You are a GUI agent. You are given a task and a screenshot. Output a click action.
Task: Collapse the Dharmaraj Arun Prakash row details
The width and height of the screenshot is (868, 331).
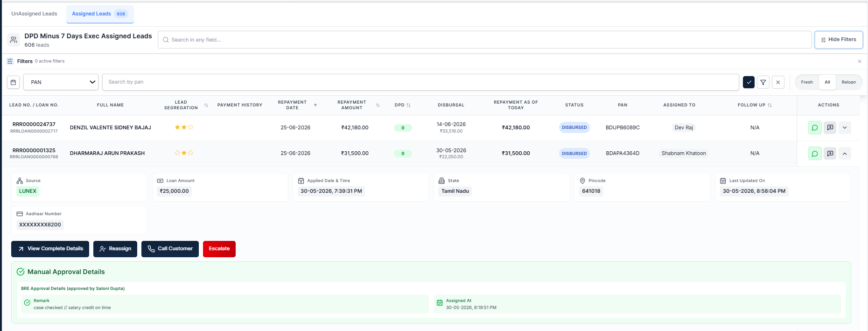(845, 154)
